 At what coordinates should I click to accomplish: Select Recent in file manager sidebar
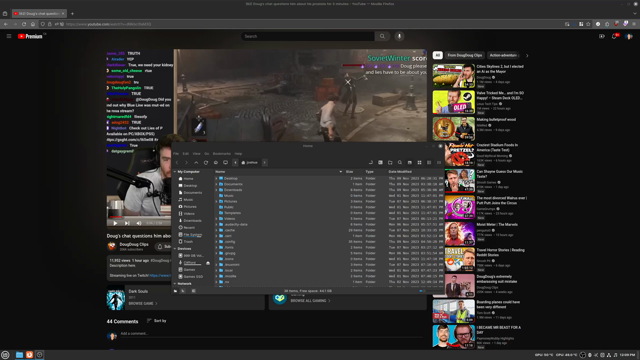click(x=189, y=227)
